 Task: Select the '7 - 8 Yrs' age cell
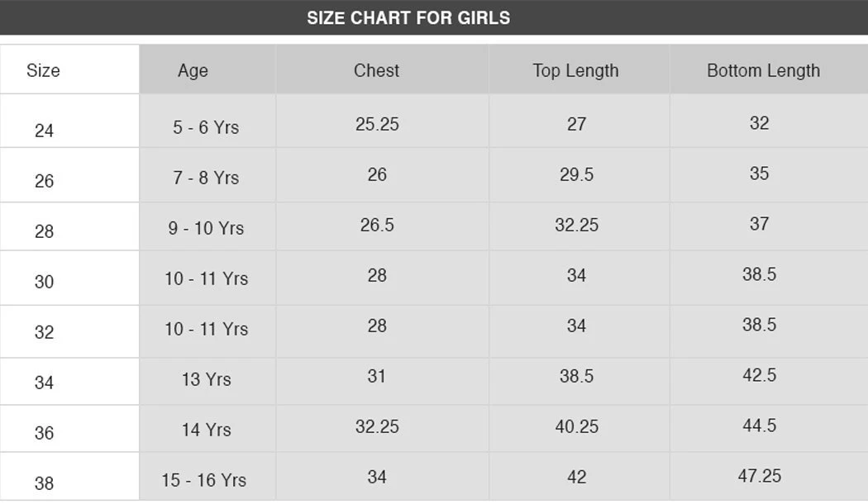pyautogui.click(x=206, y=178)
